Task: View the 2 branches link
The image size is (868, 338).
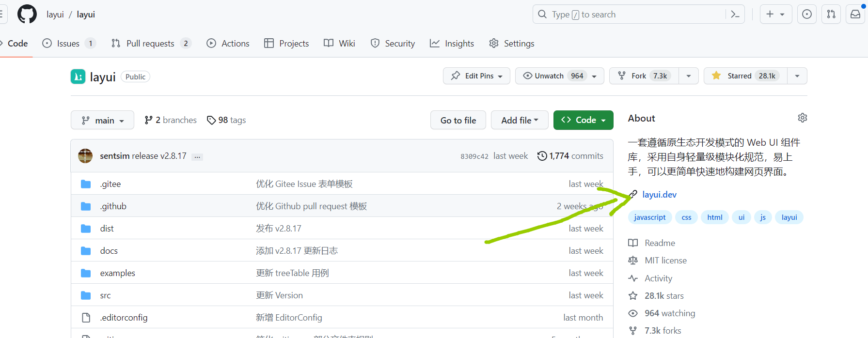Action: click(171, 120)
